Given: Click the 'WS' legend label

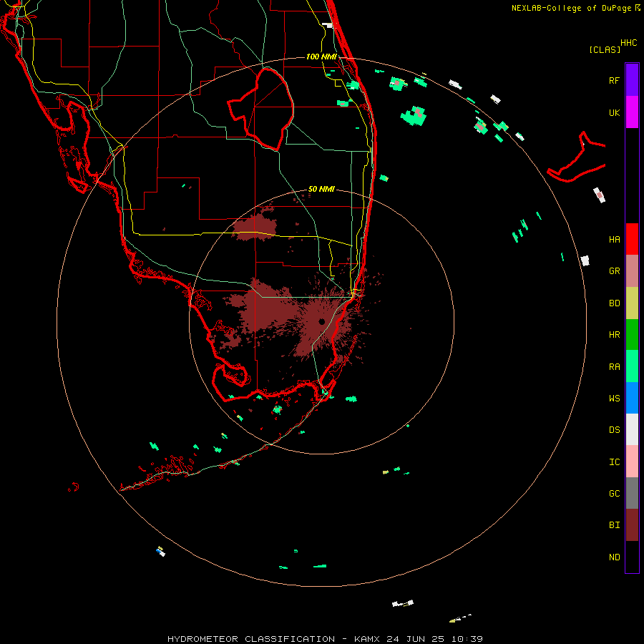Looking at the screenshot, I should point(614,398).
